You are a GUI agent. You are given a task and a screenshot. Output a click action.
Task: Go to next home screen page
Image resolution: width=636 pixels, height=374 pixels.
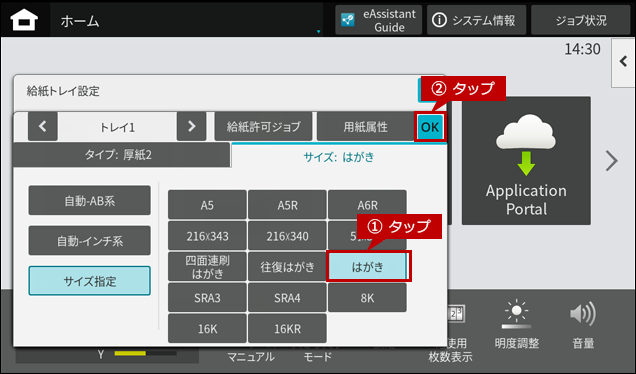[x=611, y=161]
